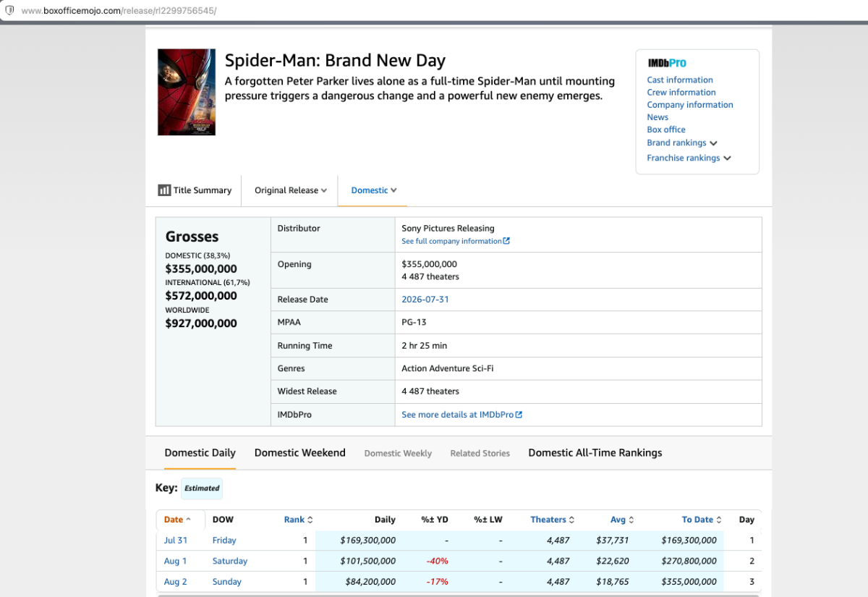Sort the table by Avg column
The image size is (868, 597).
(x=622, y=520)
